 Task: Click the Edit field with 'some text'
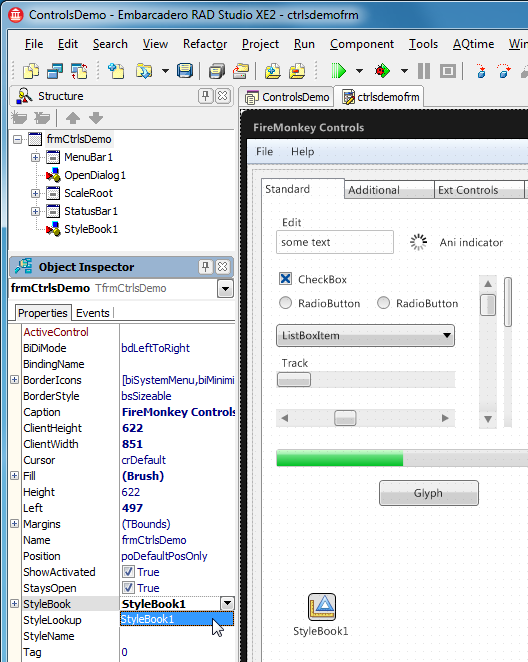click(335, 242)
